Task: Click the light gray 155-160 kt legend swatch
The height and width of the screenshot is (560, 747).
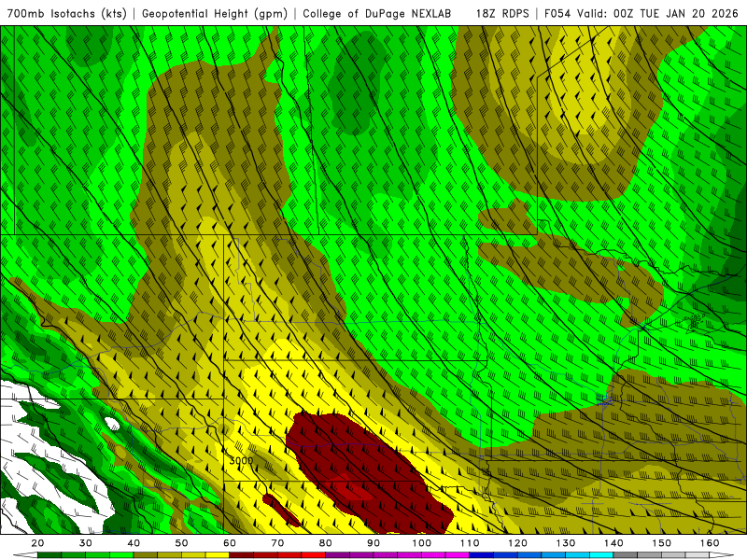Action: point(698,554)
